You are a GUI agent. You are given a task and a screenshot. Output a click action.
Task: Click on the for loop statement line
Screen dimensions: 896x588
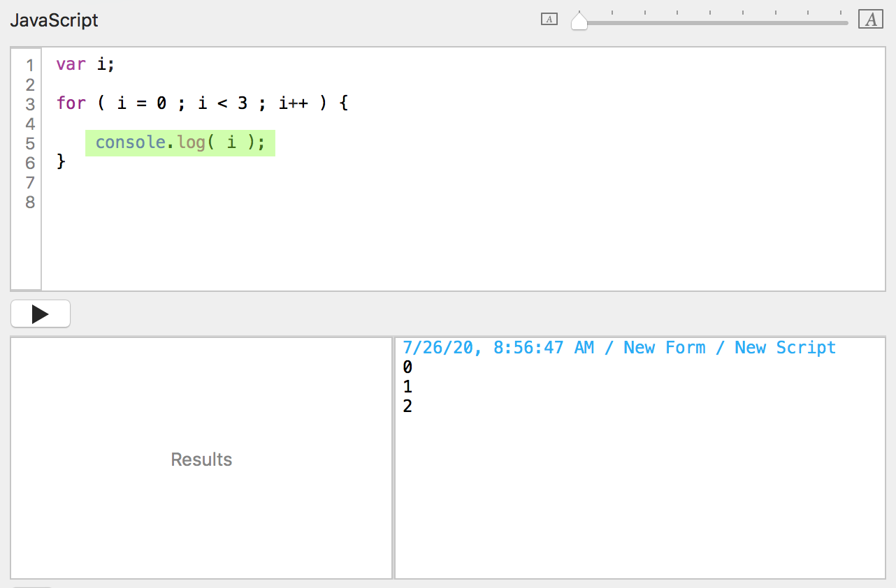[x=202, y=103]
